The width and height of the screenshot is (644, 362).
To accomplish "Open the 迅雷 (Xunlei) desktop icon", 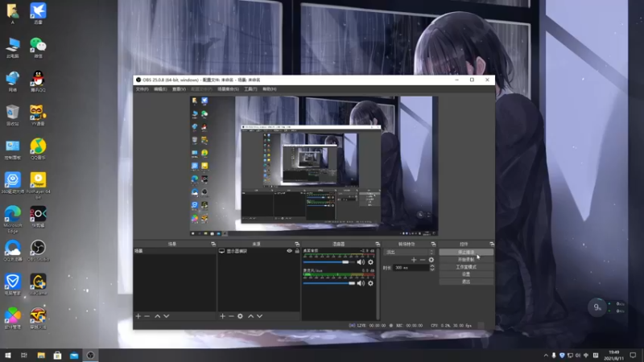I will click(x=38, y=14).
